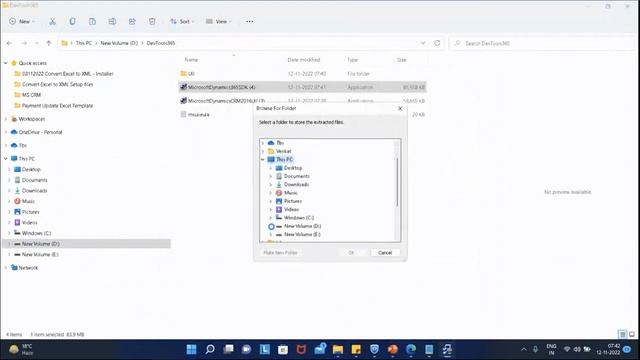
Task: Click the Delete trash icon in the toolbar
Action: [x=152, y=21]
